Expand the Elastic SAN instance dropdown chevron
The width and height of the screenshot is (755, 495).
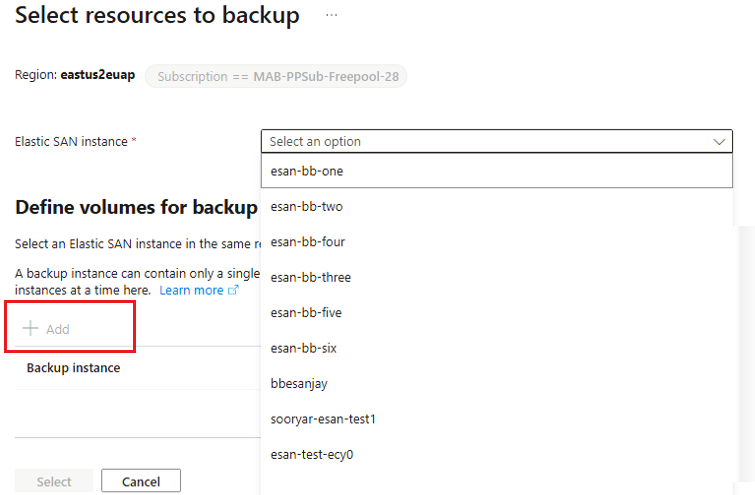pyautogui.click(x=719, y=142)
